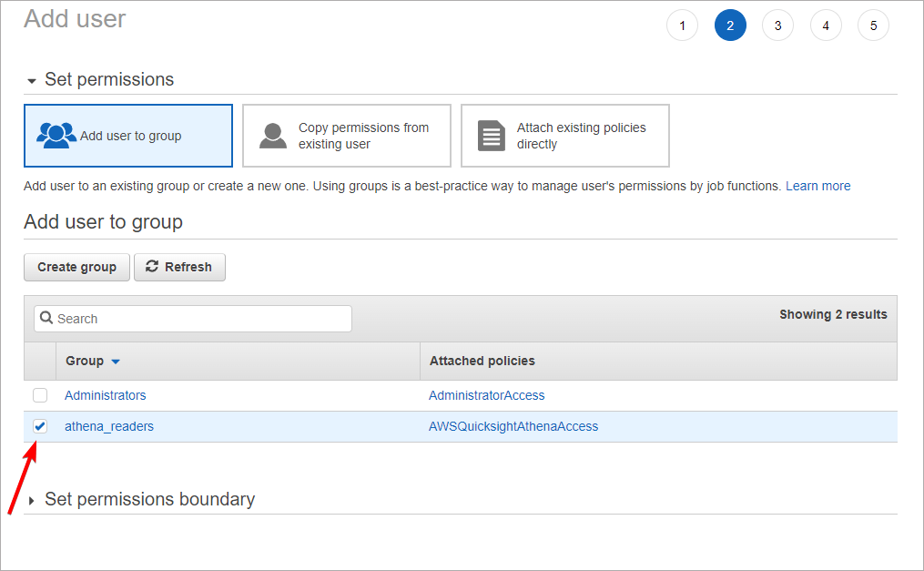Click the group of users icon
This screenshot has height=571, width=924.
click(x=56, y=136)
